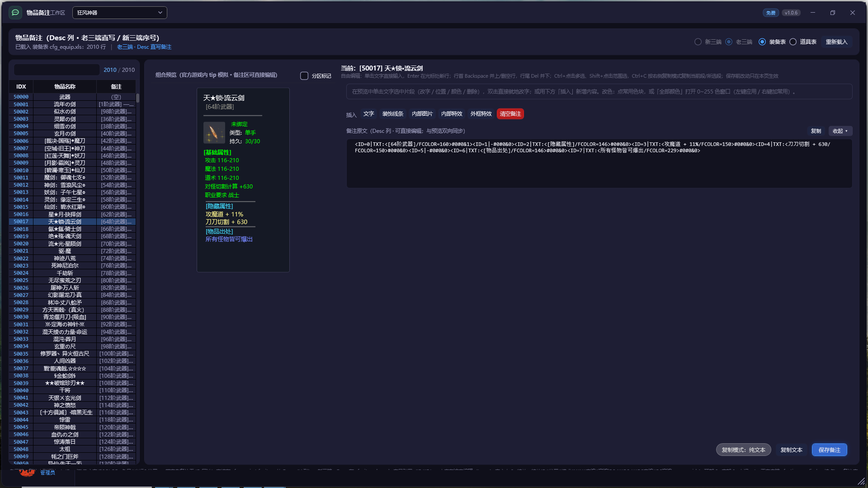Image resolution: width=868 pixels, height=488 pixels.
Task: Click [隐藏属性] heading in preview
Action: coord(219,206)
